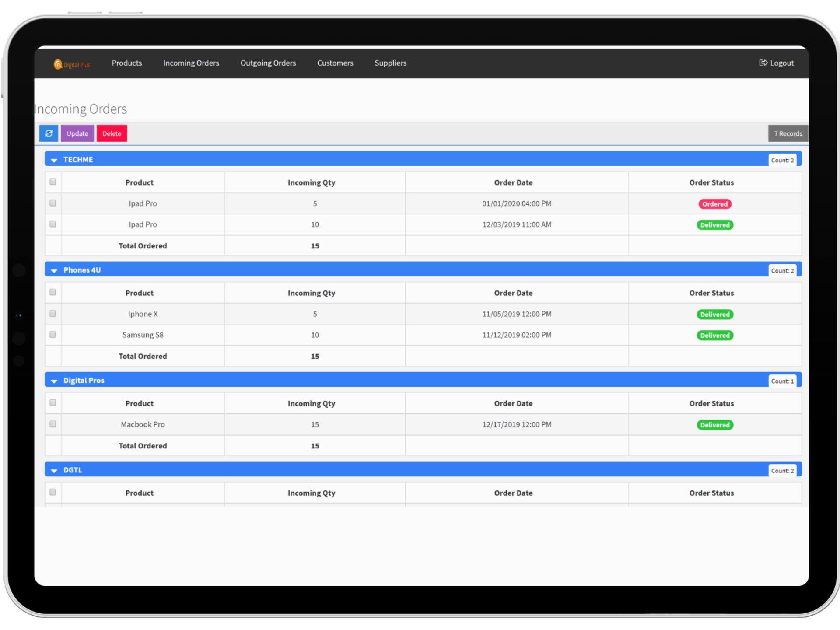This screenshot has height=630, width=840.
Task: Check the Ipad Pro quantity 5 row checkbox
Action: click(53, 203)
